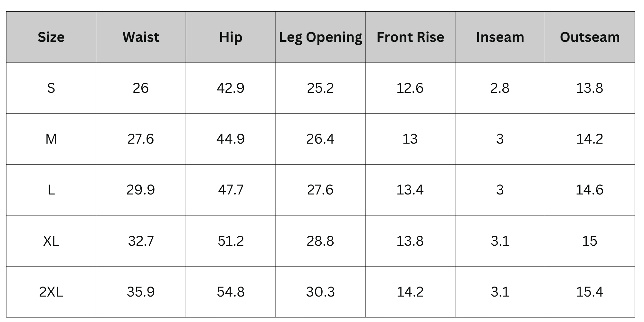644x322 pixels.
Task: Select the M size row label
Action: tap(51, 139)
